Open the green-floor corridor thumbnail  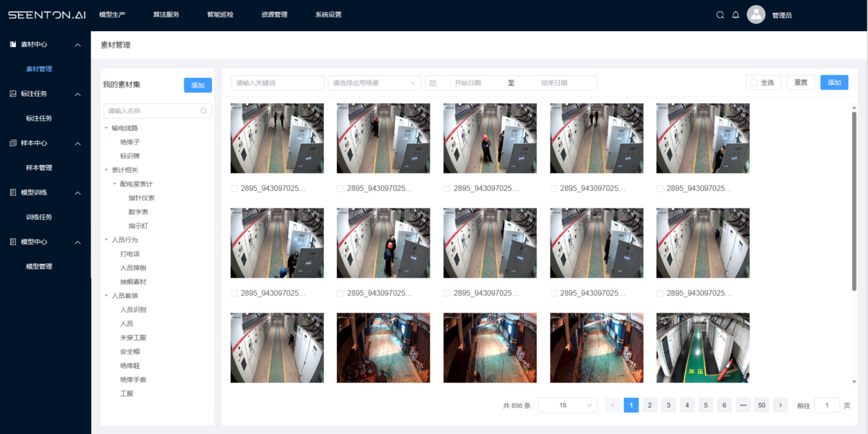(x=703, y=348)
